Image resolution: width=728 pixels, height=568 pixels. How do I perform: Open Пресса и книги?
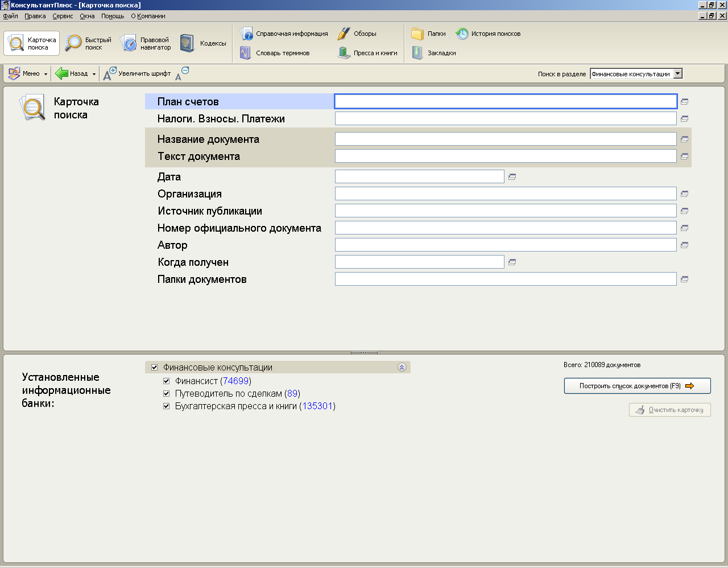click(x=367, y=53)
